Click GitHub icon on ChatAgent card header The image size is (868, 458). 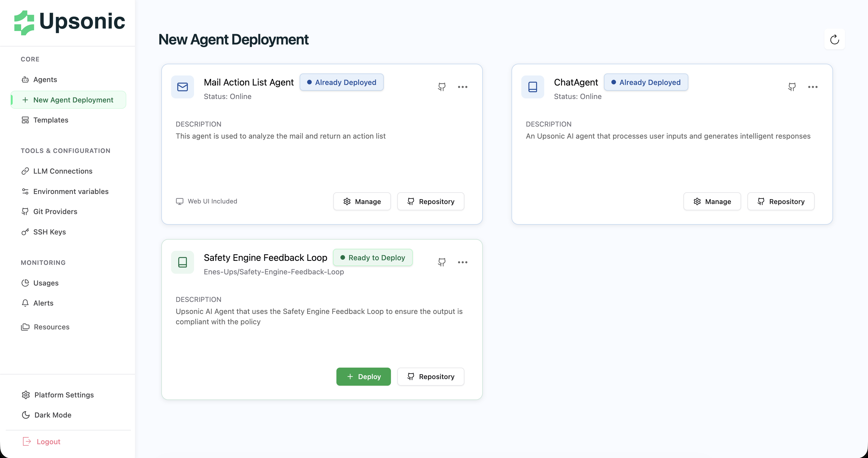click(792, 87)
